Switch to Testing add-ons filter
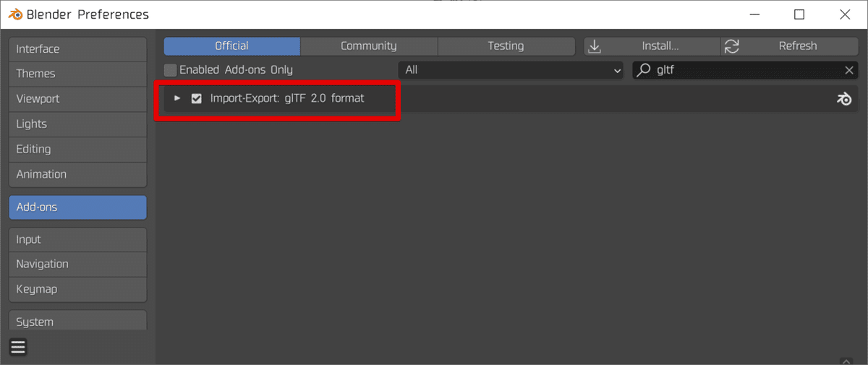868x365 pixels. (506, 46)
